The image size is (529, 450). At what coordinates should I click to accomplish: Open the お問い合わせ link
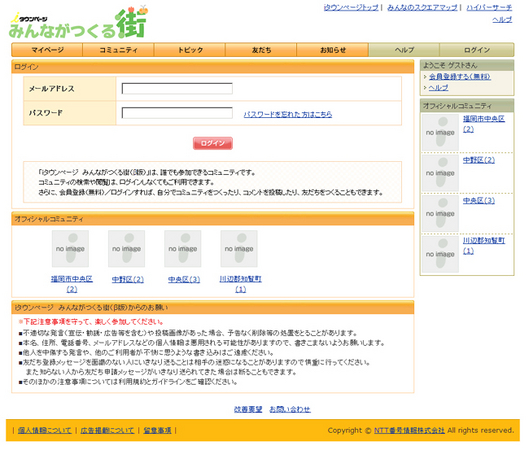click(290, 409)
